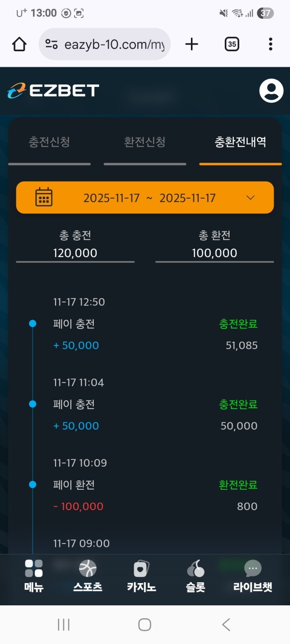The height and width of the screenshot is (644, 290).
Task: Open the profile account icon
Action: pyautogui.click(x=271, y=90)
